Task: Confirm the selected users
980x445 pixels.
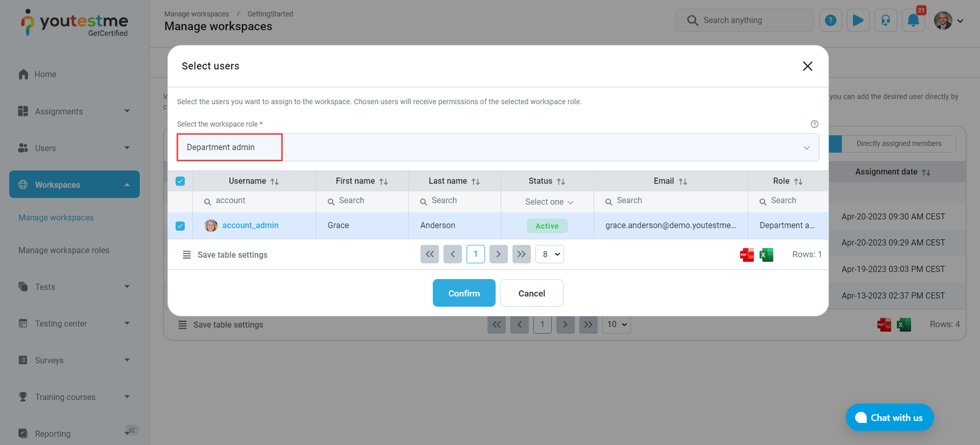Action: [464, 293]
